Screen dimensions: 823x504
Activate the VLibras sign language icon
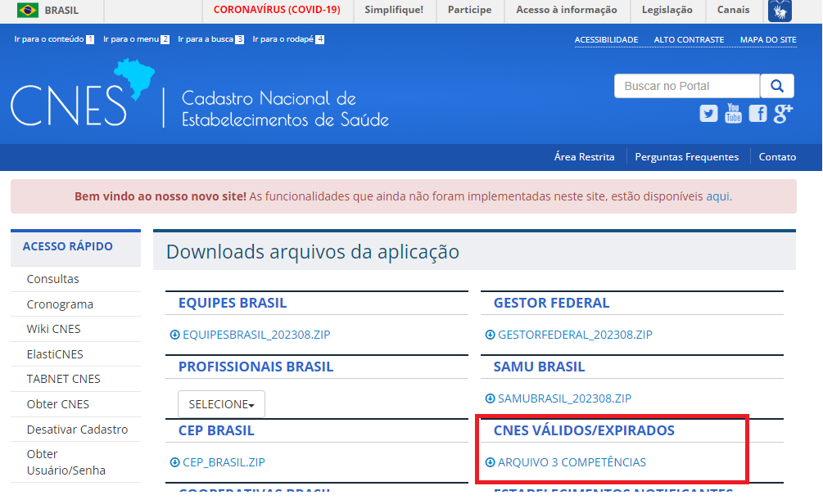click(x=779, y=11)
